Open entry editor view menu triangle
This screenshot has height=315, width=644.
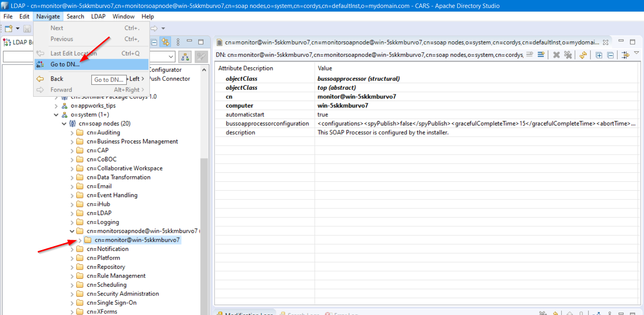tap(636, 53)
